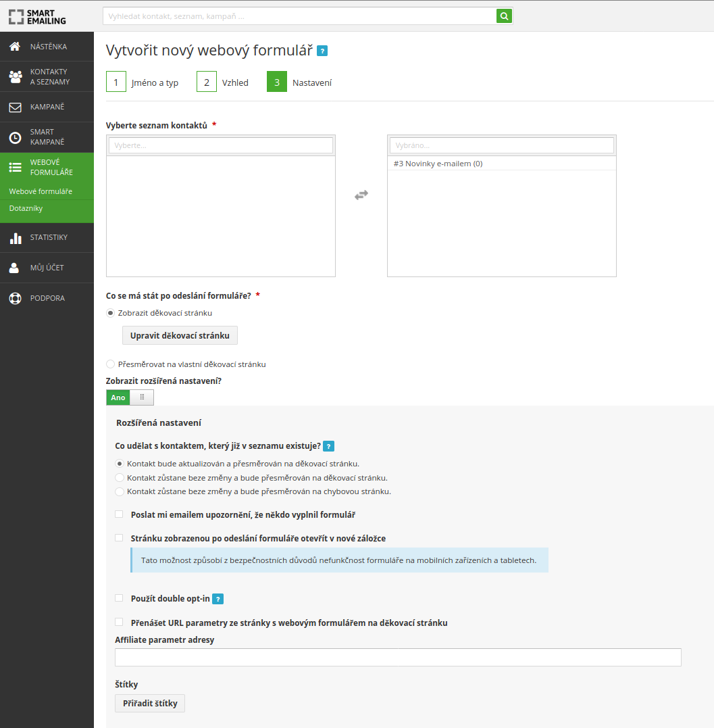Click Přiřadit štítky button
The image size is (714, 728).
(x=150, y=704)
